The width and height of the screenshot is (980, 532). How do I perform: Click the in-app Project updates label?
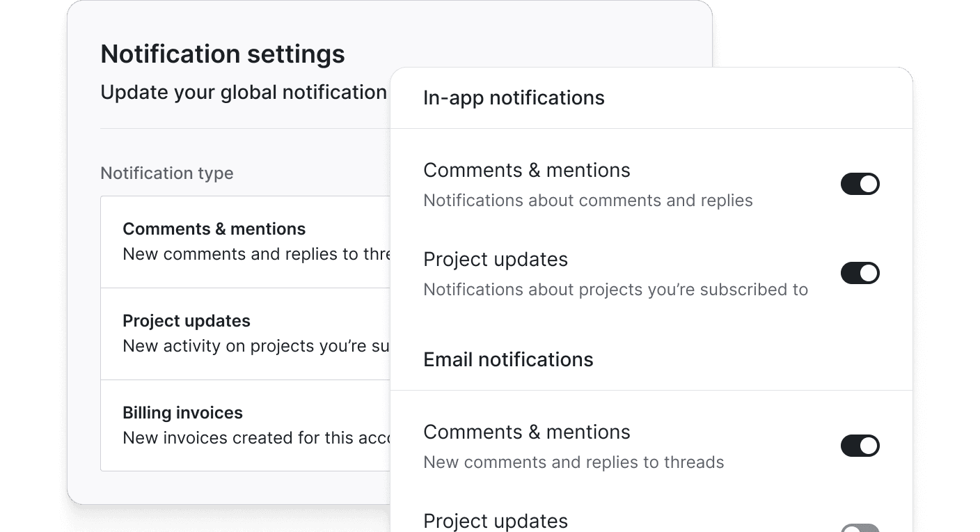(x=496, y=259)
